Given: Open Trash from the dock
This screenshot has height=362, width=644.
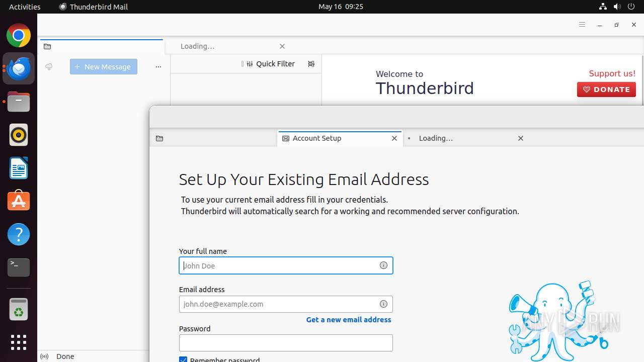Looking at the screenshot, I should pyautogui.click(x=19, y=309).
